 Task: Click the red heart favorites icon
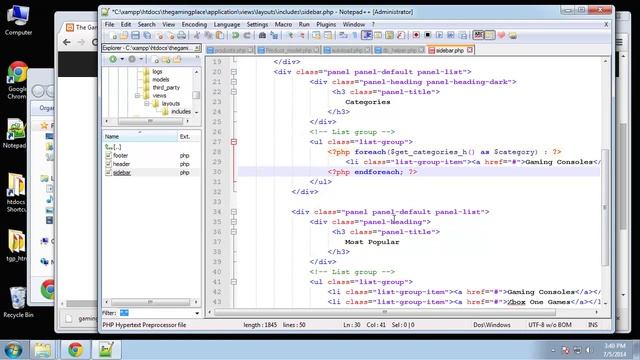501,36
